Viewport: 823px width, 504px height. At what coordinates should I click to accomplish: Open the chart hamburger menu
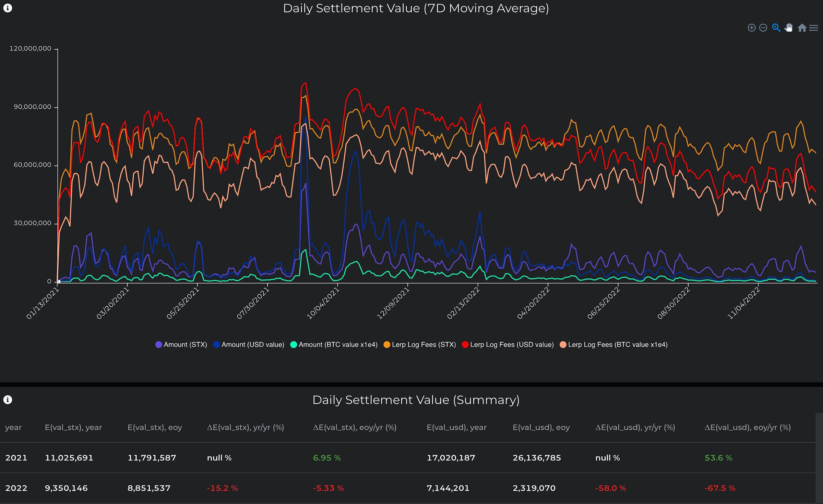click(814, 28)
